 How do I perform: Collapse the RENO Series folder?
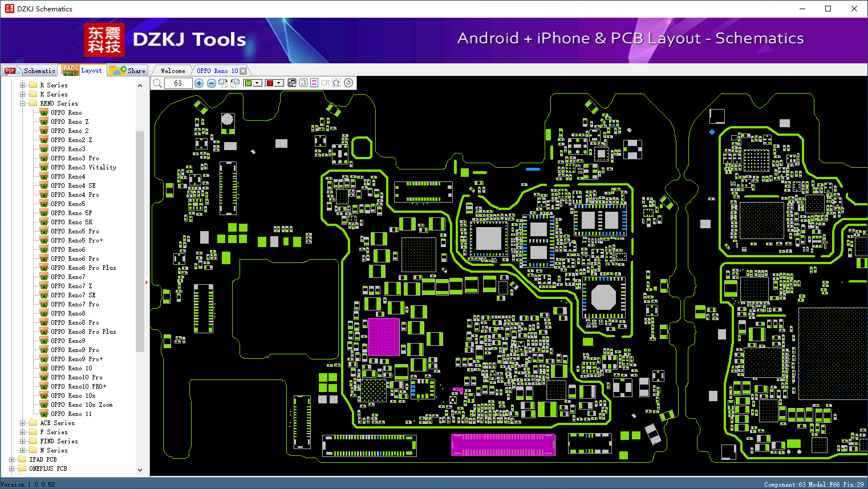[23, 103]
